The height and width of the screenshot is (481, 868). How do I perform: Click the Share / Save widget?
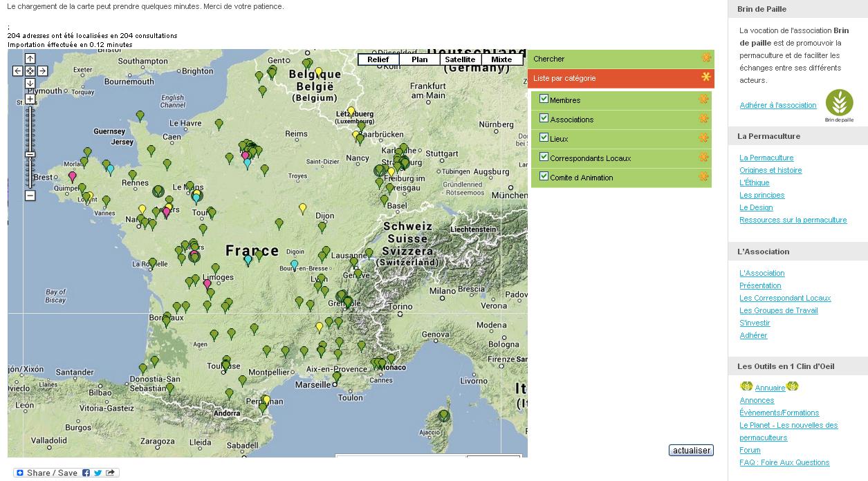[66, 473]
